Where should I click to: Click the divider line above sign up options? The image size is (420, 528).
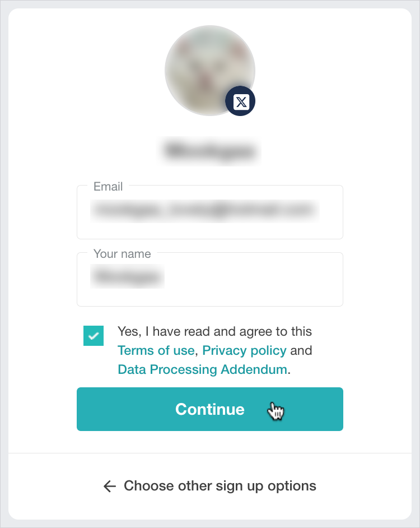click(x=210, y=453)
